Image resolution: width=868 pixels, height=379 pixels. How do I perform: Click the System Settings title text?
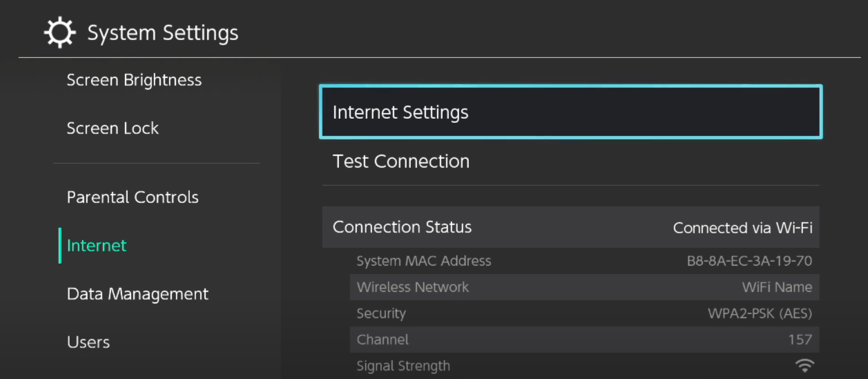pyautogui.click(x=162, y=33)
